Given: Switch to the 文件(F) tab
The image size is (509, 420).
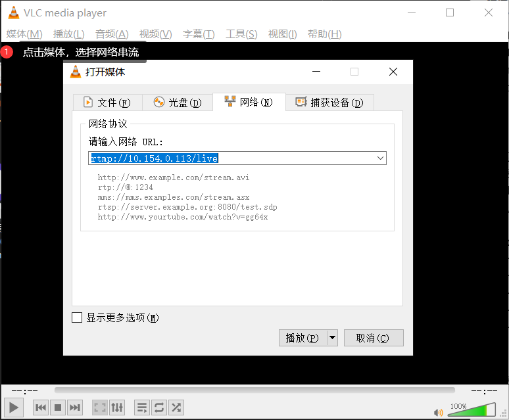Looking at the screenshot, I should [107, 103].
